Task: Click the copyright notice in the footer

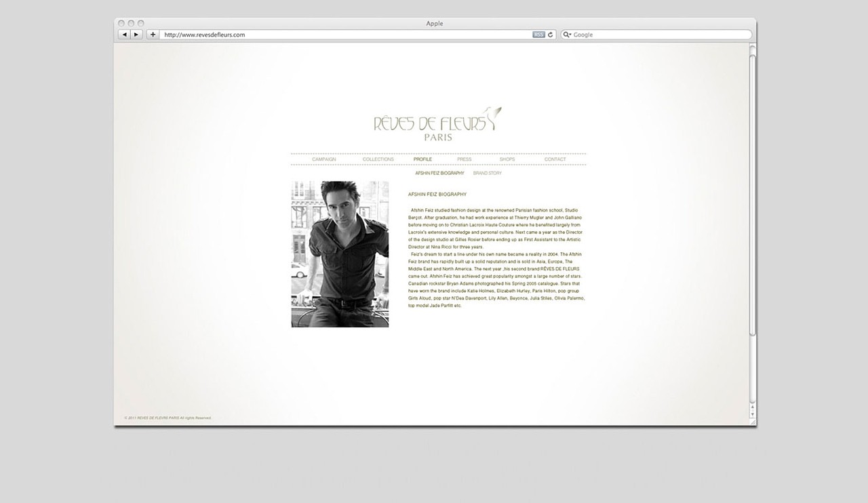Action: point(168,418)
